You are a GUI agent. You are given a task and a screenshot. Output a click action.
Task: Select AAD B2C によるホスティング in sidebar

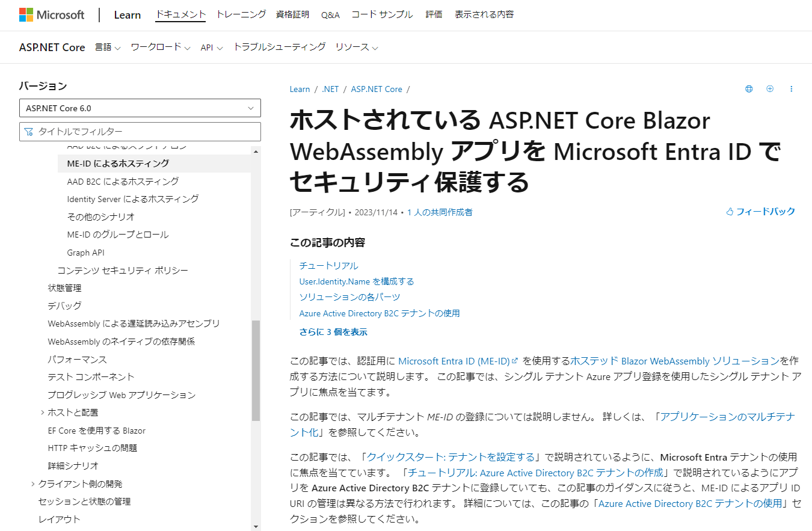click(123, 182)
